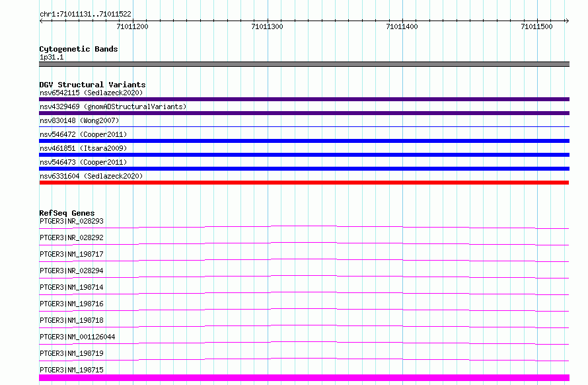Click the thick magenta exon bar of NM_198715
588x385 pixels.
pyautogui.click(x=304, y=378)
